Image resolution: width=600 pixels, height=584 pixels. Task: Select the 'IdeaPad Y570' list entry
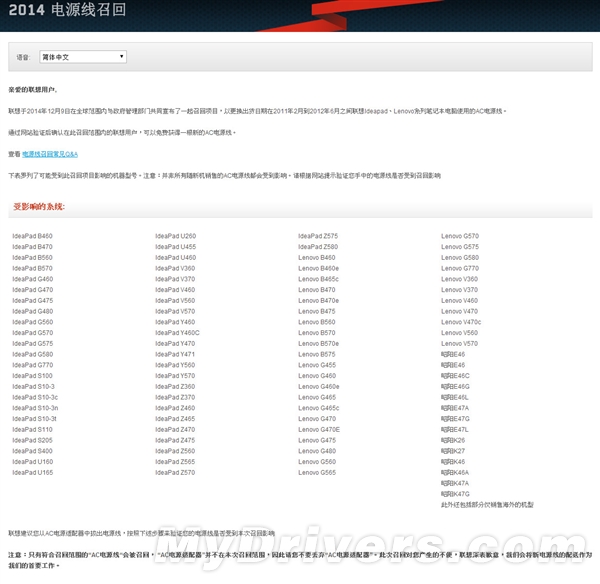coord(175,376)
